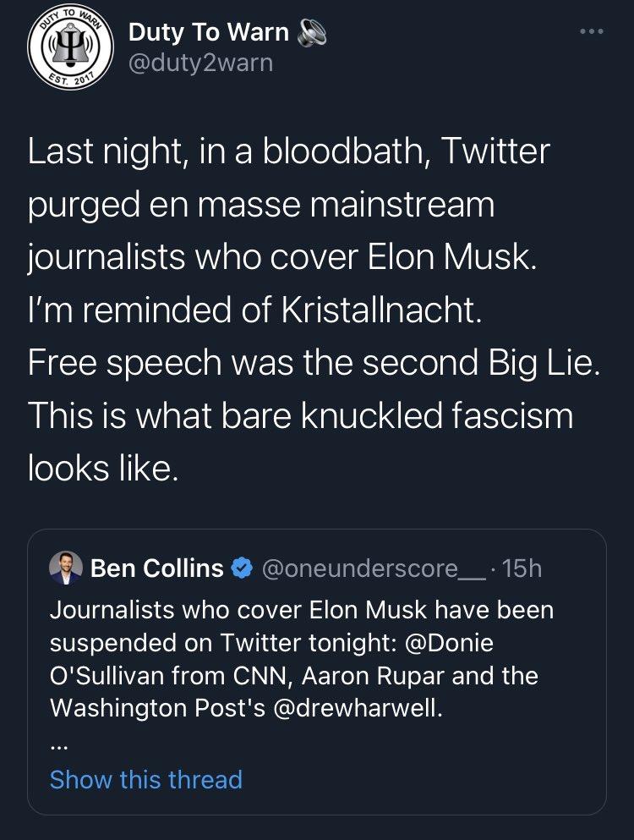This screenshot has width=634, height=840.
Task: Select the Duty To Warn display name
Action: 208,32
